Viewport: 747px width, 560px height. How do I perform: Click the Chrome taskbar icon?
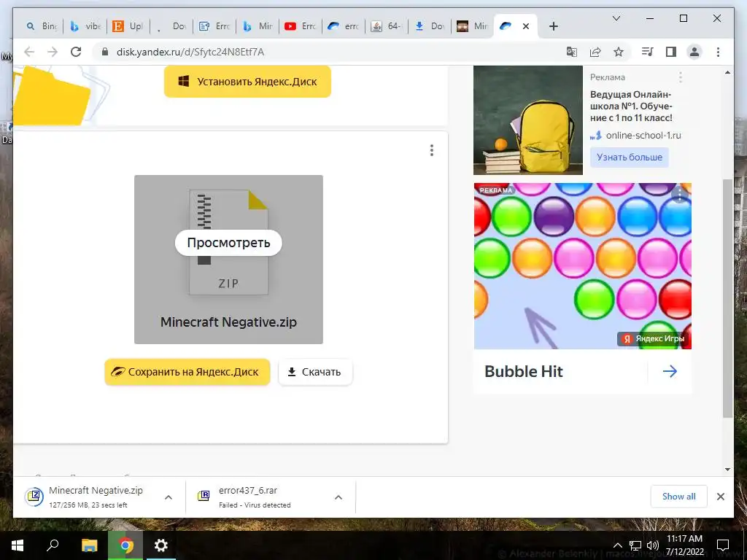tap(125, 545)
